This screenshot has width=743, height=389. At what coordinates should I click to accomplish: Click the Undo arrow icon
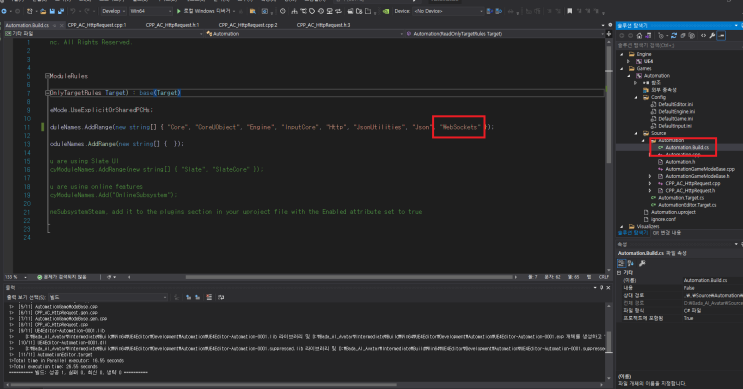coord(73,11)
